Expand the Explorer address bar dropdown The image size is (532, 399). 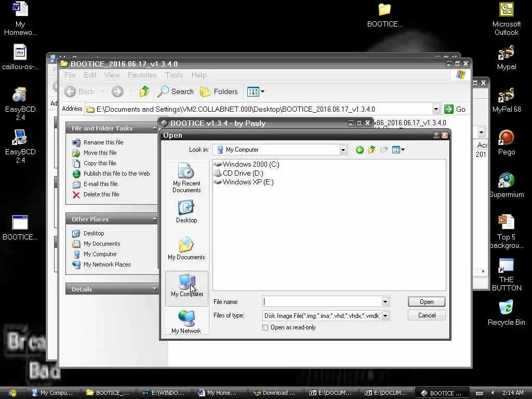pos(436,109)
